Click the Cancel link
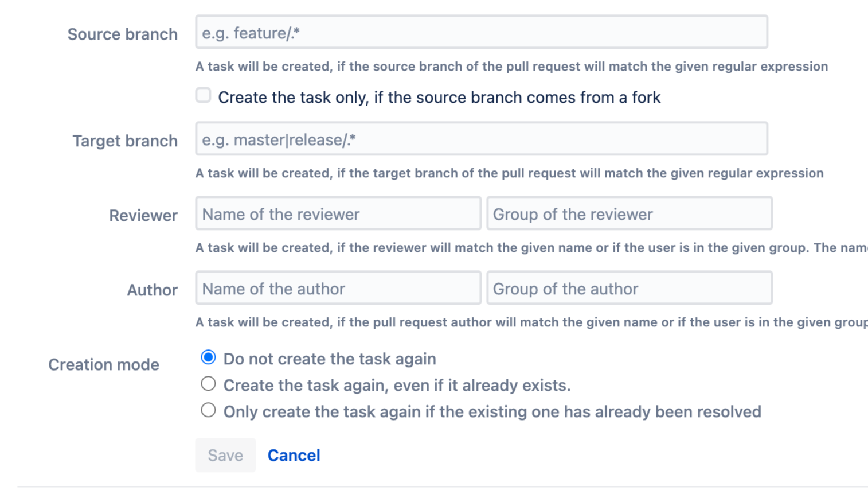The height and width of the screenshot is (494, 868). click(294, 455)
